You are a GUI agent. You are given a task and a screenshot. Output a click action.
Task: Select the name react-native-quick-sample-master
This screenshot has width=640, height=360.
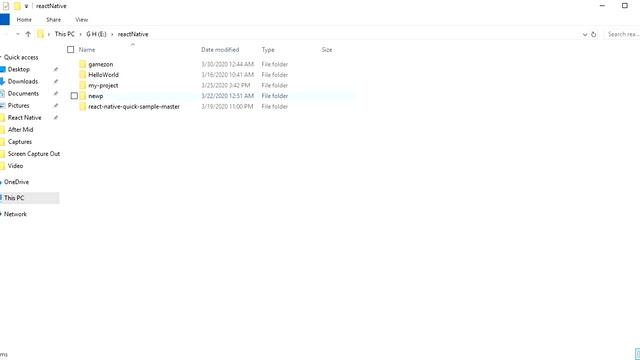[x=134, y=107]
